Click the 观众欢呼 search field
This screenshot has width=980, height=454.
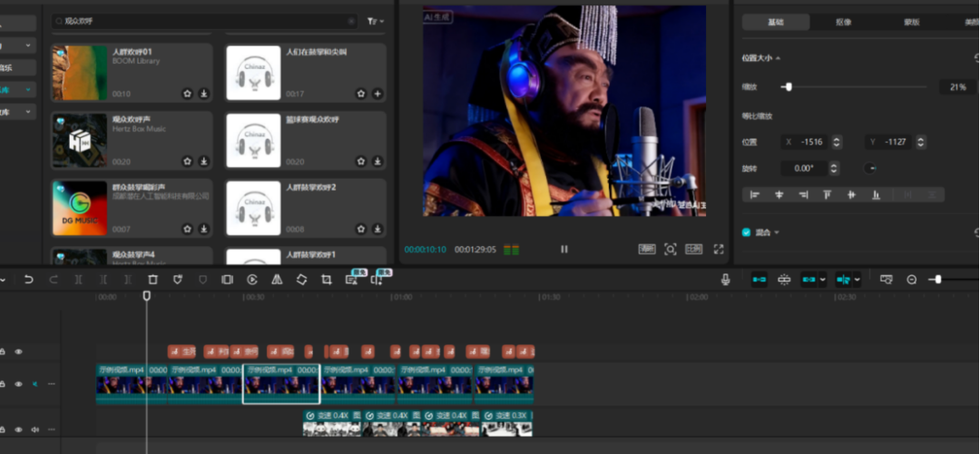(x=200, y=20)
